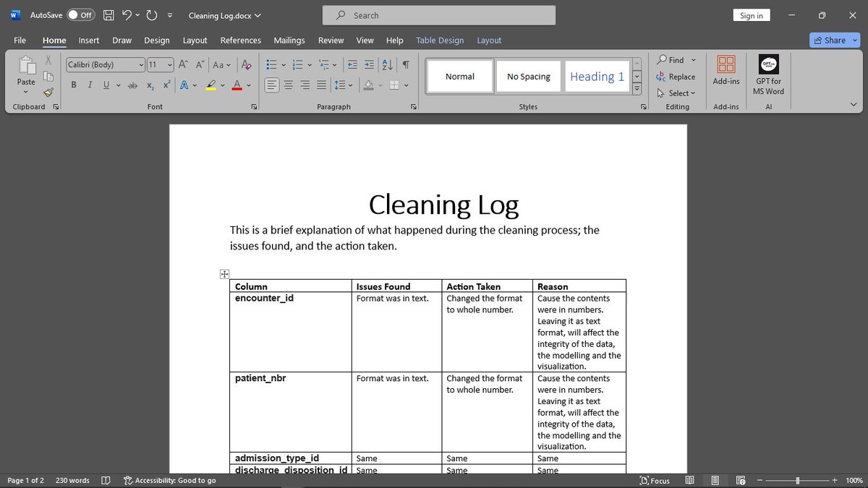
Task: Increase font size with grow icon
Action: point(183,64)
